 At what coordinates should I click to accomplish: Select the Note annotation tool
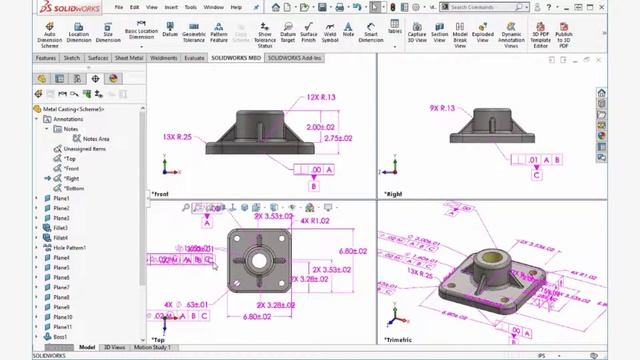(x=348, y=30)
